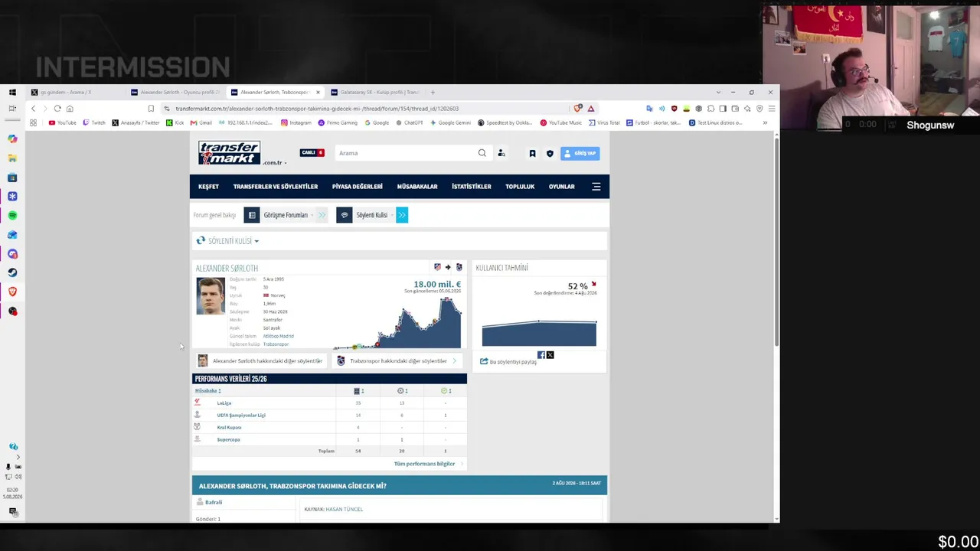Screen dimensions: 980x551
Task: Open the Windows Start button
Action: click(x=12, y=93)
